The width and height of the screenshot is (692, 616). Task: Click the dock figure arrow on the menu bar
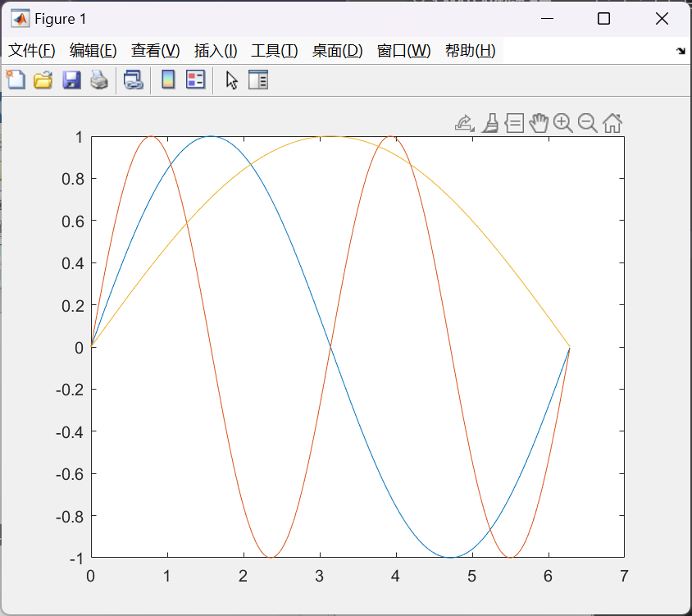coord(680,51)
